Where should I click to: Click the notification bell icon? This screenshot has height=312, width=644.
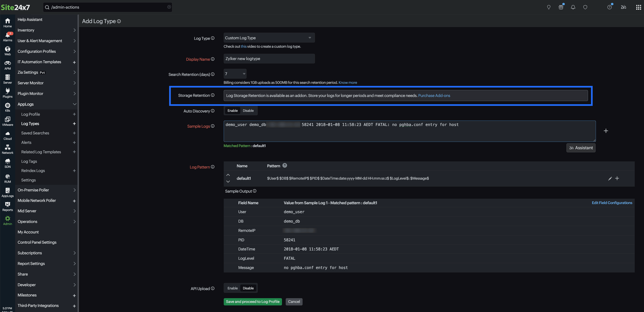coord(573,7)
